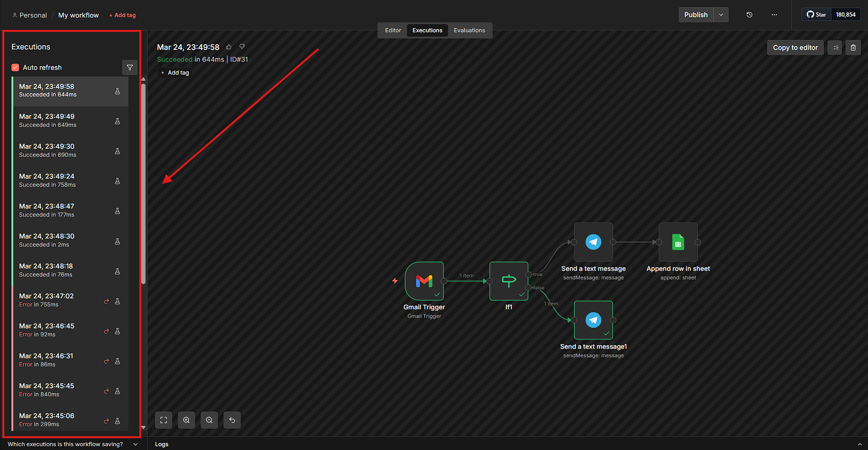
Task: Uncheck the Auto refresh checkbox
Action: (15, 67)
